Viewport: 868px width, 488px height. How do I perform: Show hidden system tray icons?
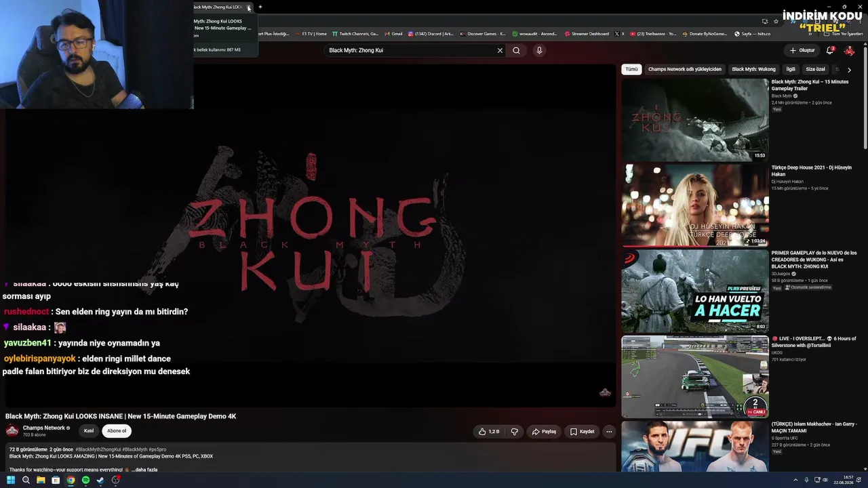797,480
